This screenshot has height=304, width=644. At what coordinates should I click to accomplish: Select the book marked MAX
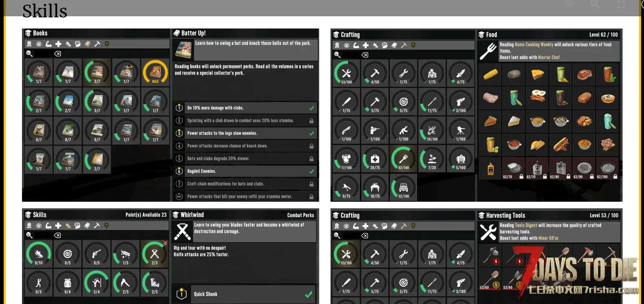[155, 72]
